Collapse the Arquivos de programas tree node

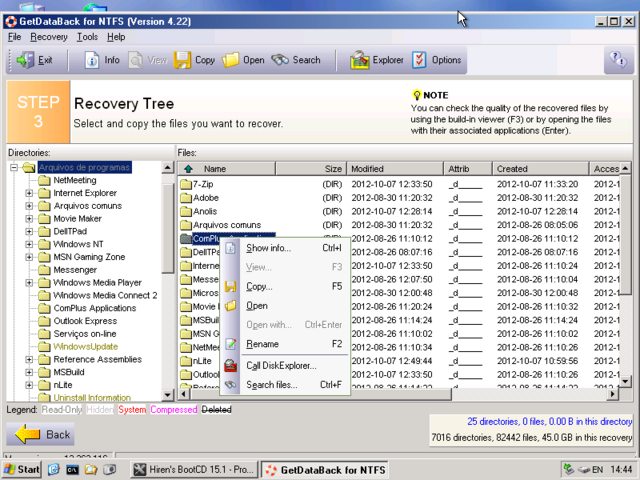[x=14, y=167]
